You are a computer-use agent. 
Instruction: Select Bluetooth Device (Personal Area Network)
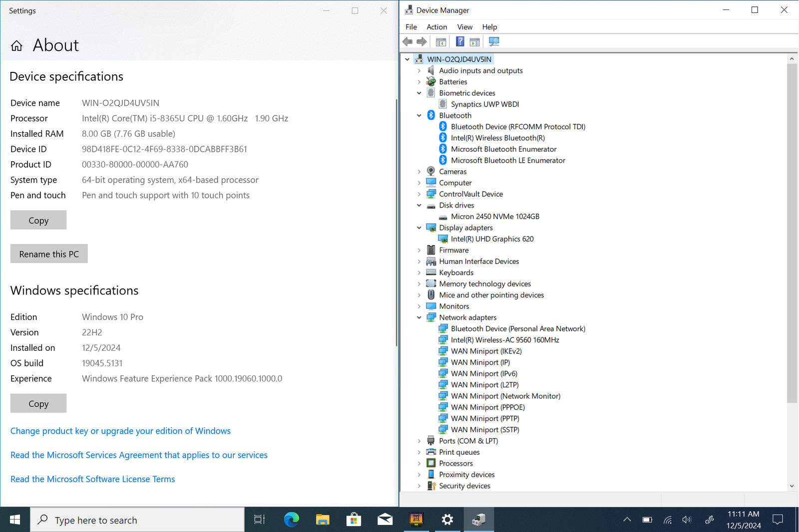point(518,329)
